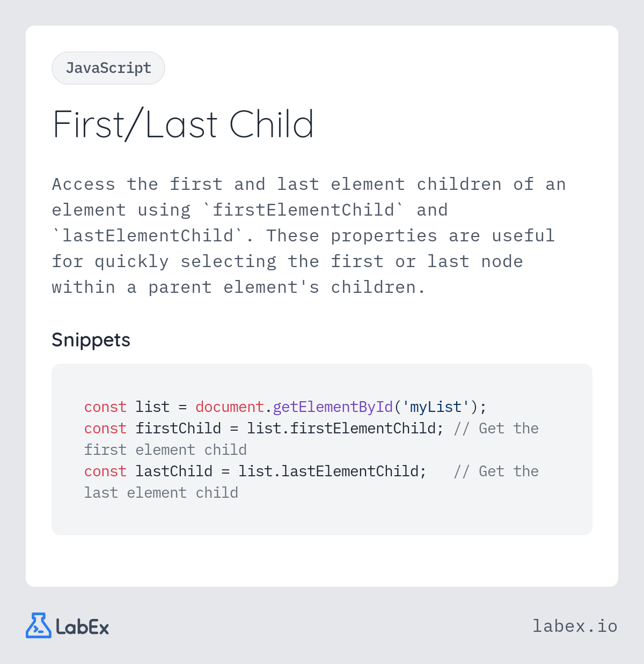
Task: Click `firstElementChild` in the description
Action: [x=303, y=210]
